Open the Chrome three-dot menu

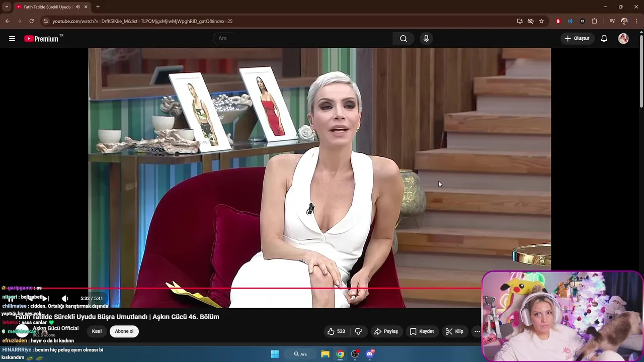pyautogui.click(x=636, y=21)
